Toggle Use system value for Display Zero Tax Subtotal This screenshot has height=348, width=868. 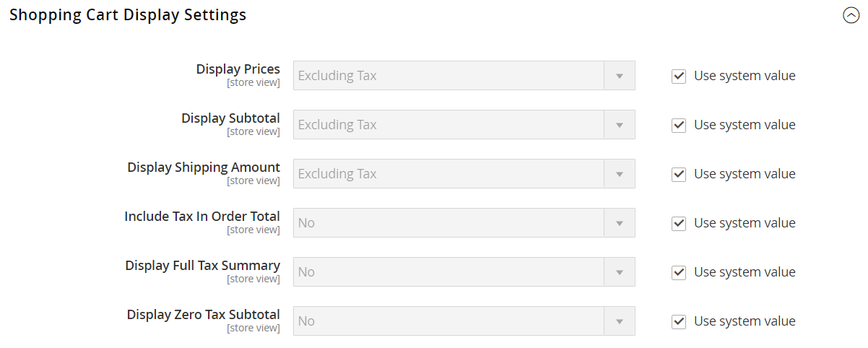(x=679, y=321)
